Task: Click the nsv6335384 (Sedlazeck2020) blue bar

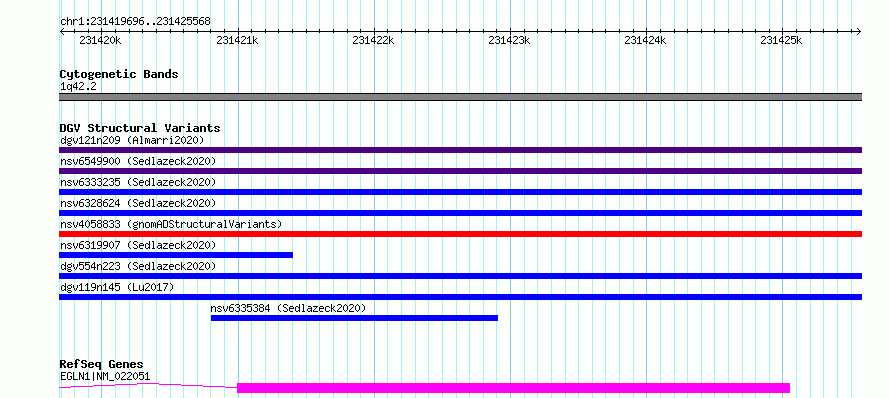Action: (354, 318)
